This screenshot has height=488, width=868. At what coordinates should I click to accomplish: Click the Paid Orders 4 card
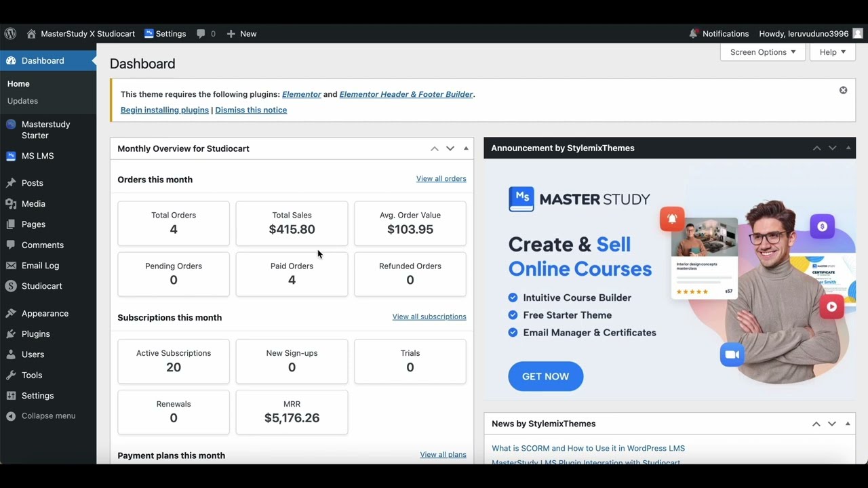(292, 274)
